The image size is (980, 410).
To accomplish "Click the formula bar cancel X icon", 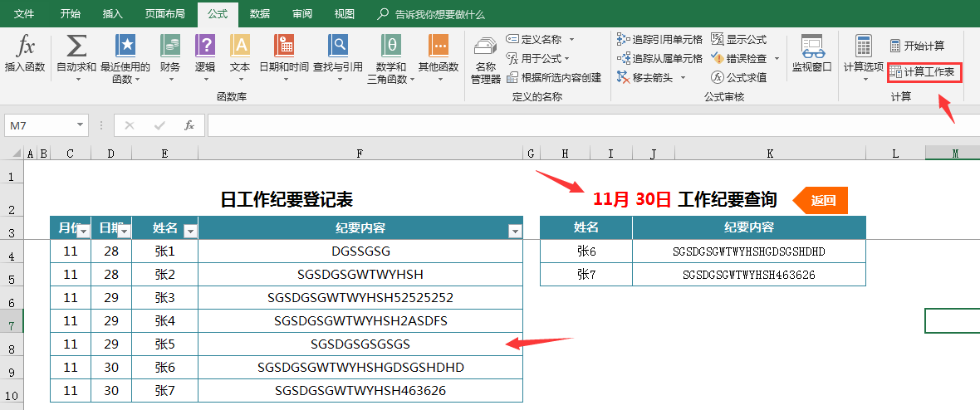I will click(130, 125).
